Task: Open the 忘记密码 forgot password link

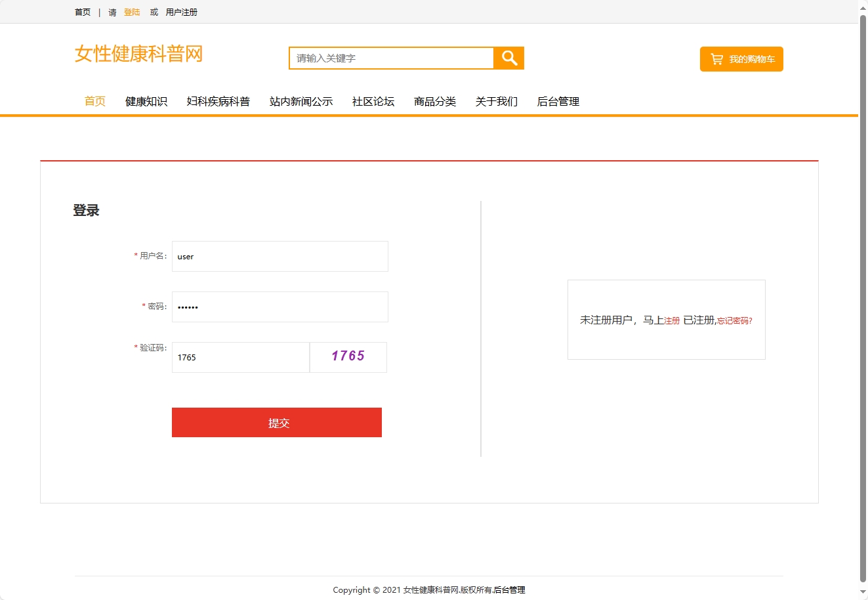Action: click(x=734, y=320)
